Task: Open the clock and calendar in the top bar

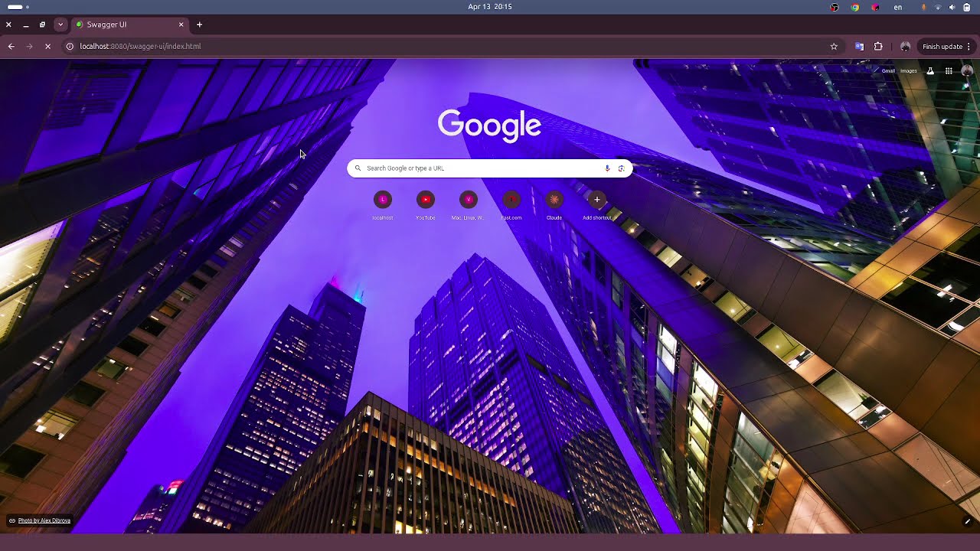Action: pos(490,7)
